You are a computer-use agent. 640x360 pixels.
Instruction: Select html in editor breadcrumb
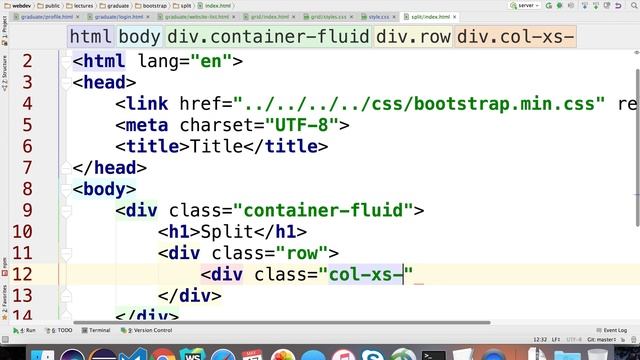(90, 37)
